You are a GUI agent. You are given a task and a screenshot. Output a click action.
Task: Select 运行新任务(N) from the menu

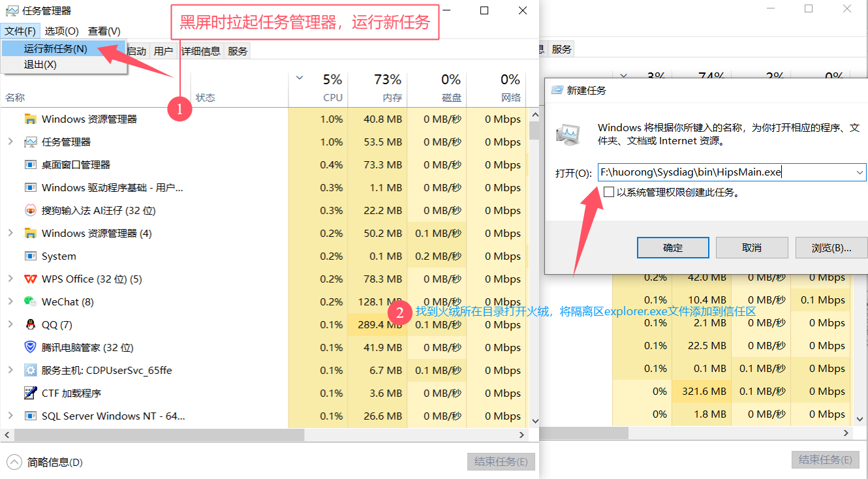[x=55, y=49]
